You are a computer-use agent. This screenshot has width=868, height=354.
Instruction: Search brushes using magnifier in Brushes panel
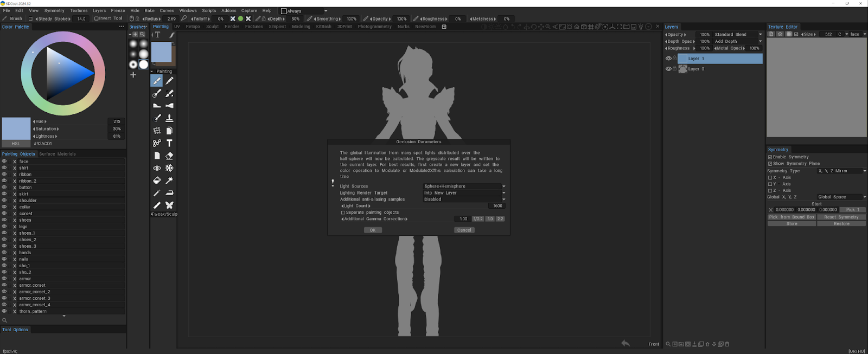click(142, 34)
